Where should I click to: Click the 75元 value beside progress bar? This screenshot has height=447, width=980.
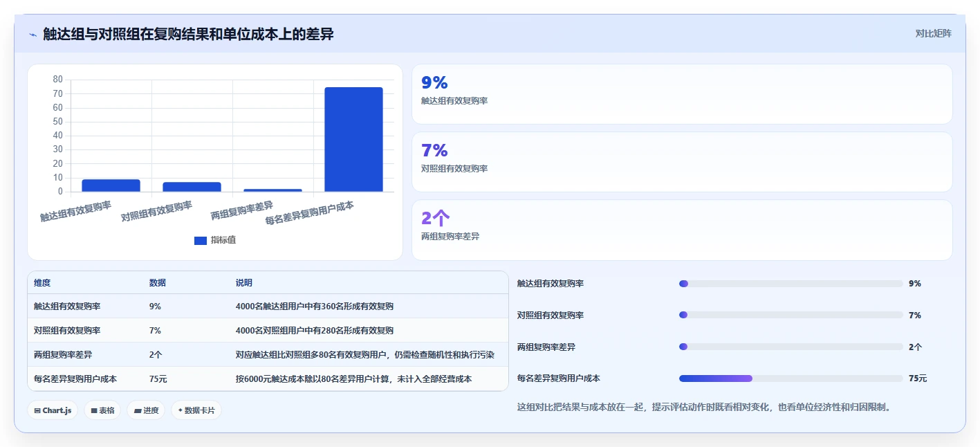(x=918, y=378)
